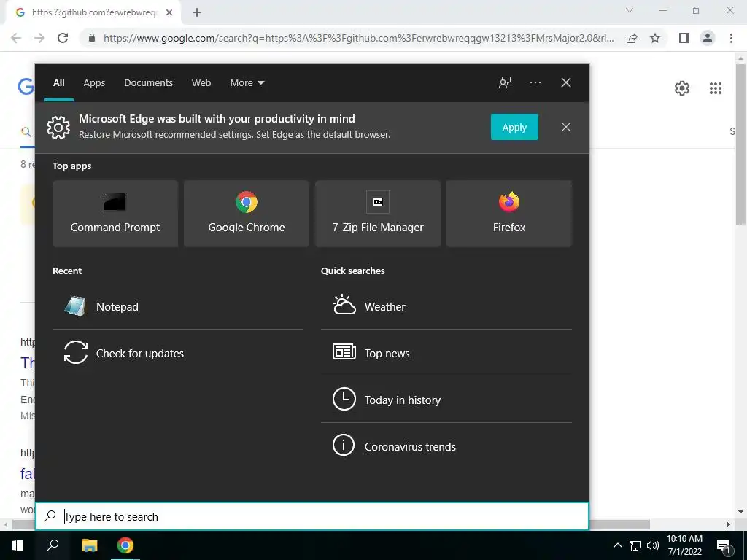Open a new Chrome tab
The image size is (747, 560).
pyautogui.click(x=197, y=13)
